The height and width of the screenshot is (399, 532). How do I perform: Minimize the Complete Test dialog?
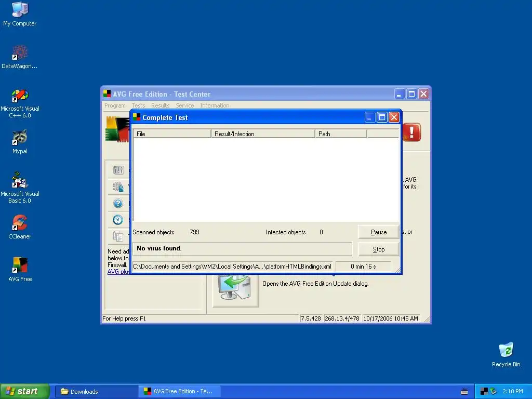[369, 117]
